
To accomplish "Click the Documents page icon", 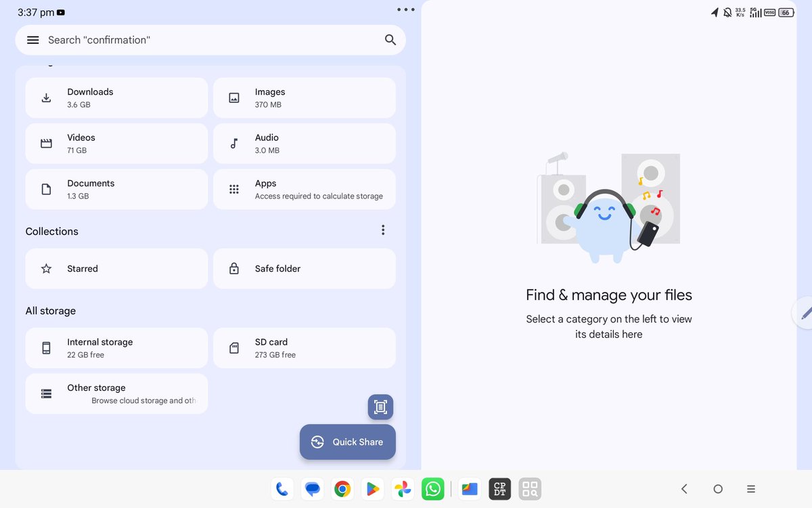I will (46, 190).
